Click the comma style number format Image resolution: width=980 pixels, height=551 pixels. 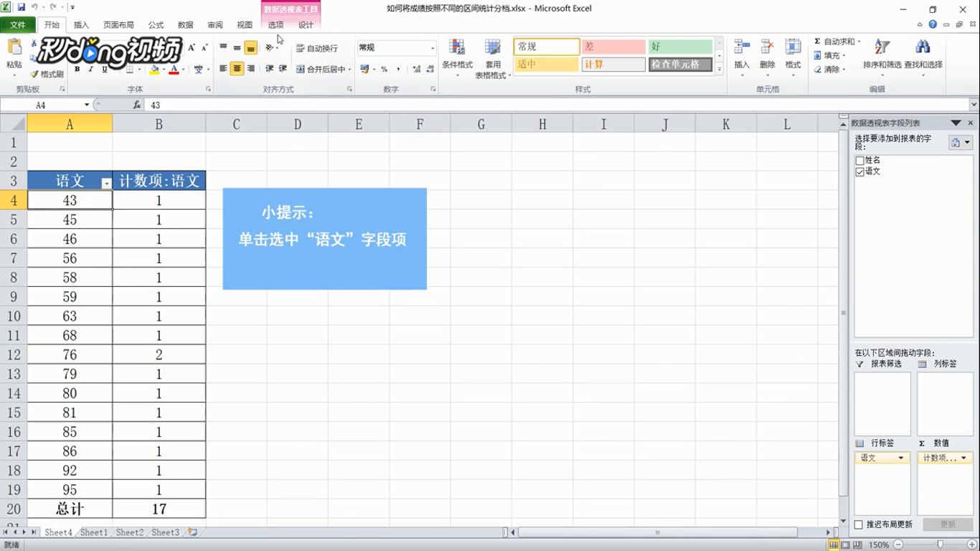[x=398, y=69]
